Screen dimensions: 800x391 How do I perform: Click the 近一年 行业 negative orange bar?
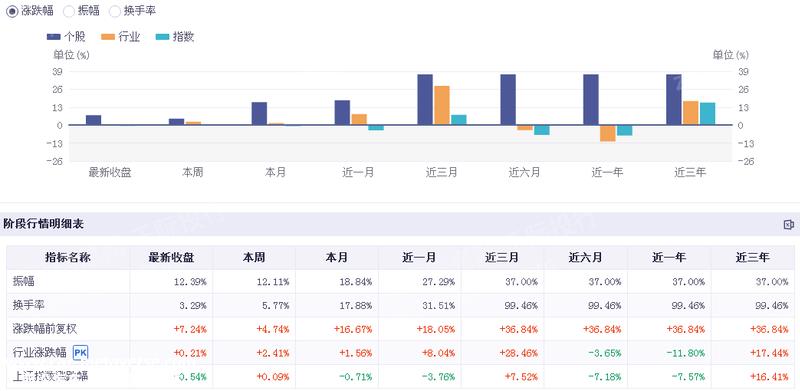[x=608, y=133]
